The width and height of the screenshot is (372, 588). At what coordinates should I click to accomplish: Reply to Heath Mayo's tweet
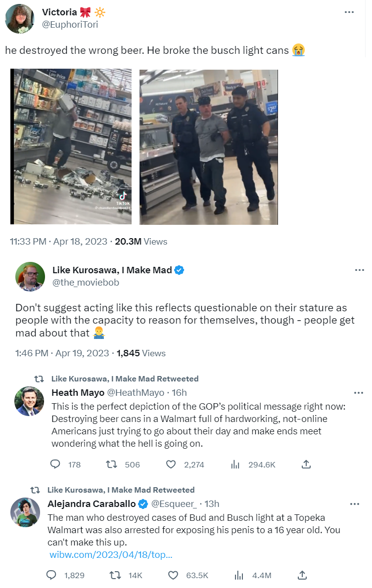(56, 464)
